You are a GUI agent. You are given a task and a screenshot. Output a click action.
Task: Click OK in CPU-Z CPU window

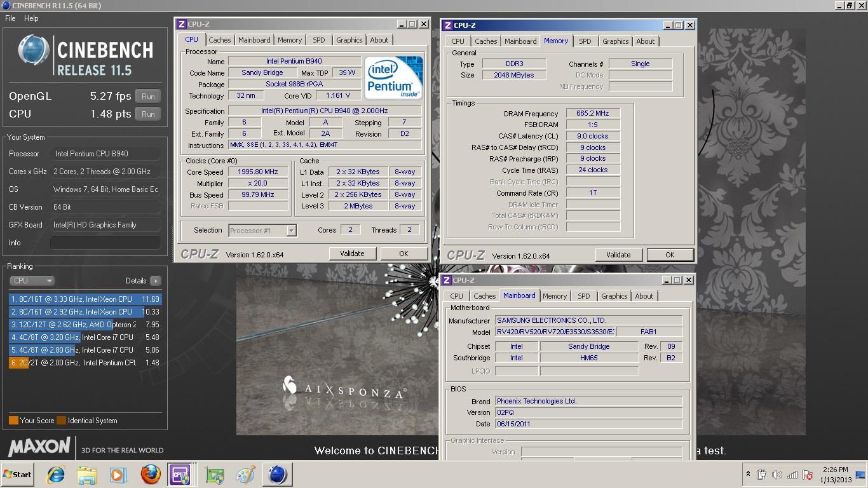click(403, 254)
